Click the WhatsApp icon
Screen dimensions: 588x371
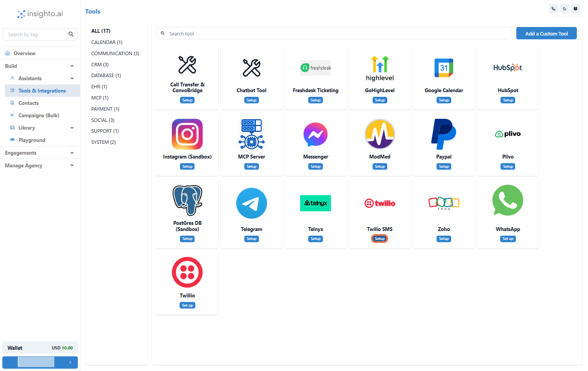[508, 200]
